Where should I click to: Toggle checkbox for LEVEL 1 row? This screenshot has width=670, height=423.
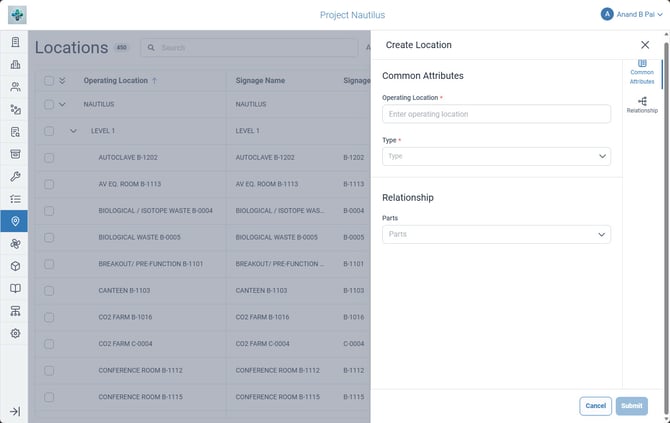pyautogui.click(x=49, y=131)
